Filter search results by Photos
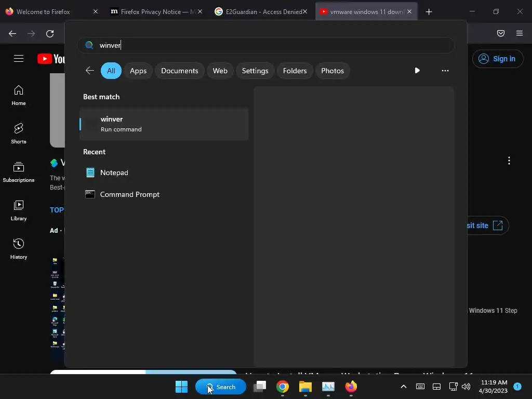Screen dimensions: 532x399 [x=332, y=71]
